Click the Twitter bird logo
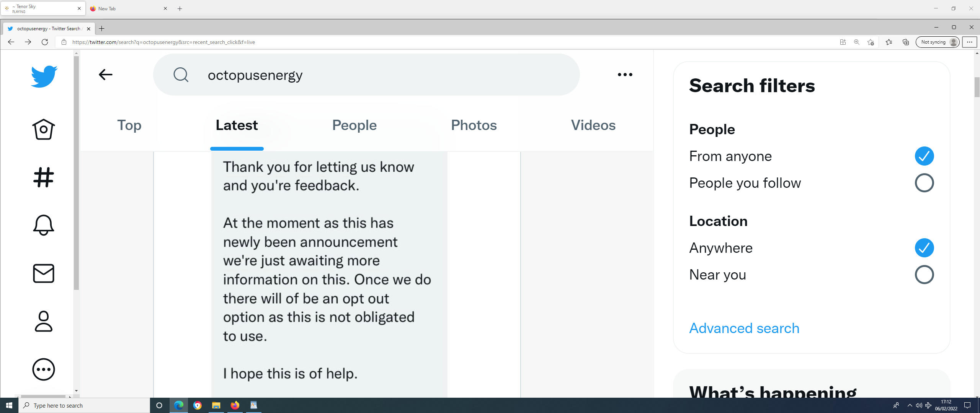 pyautogui.click(x=44, y=76)
